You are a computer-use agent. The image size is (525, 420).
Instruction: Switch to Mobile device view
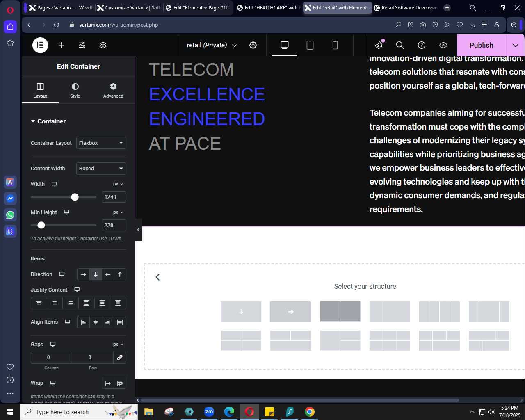[335, 45]
